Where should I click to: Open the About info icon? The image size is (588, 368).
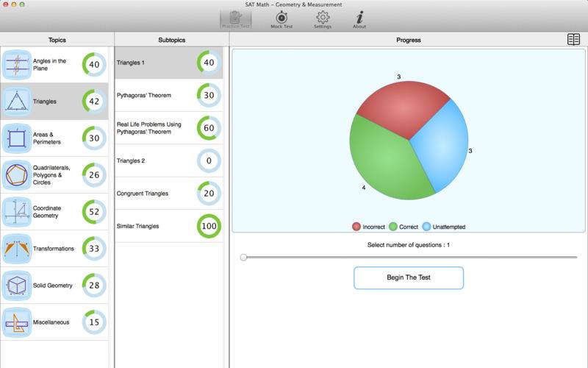point(359,20)
